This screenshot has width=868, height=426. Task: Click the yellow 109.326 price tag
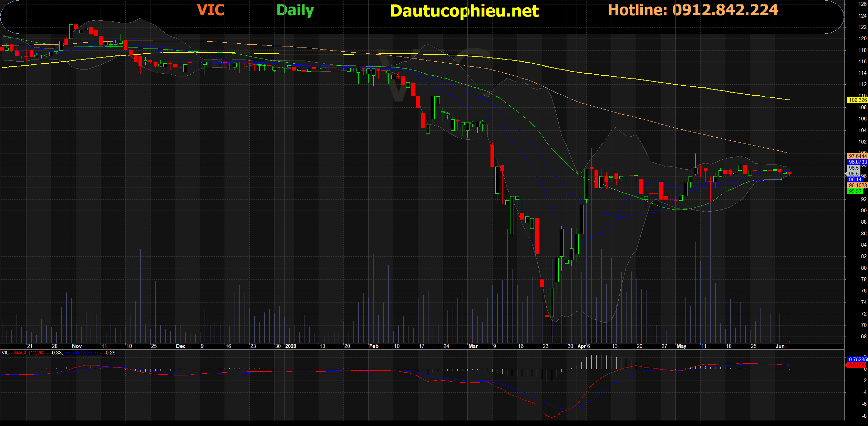857,100
